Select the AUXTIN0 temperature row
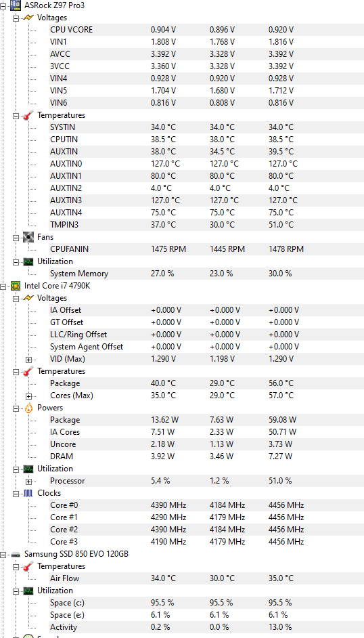Image resolution: width=364 pixels, height=638 pixels. [206, 164]
